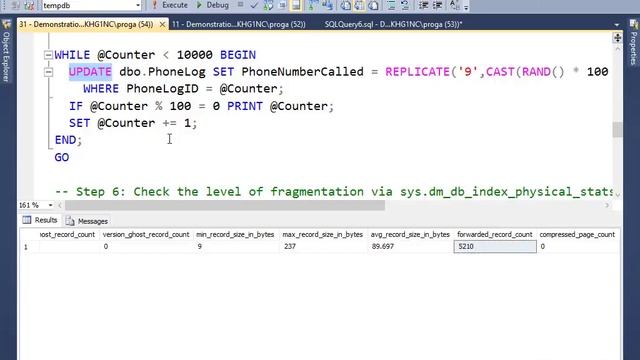The image size is (640, 360).
Task: Select the forwarded_record_count column header
Action: tap(495, 235)
